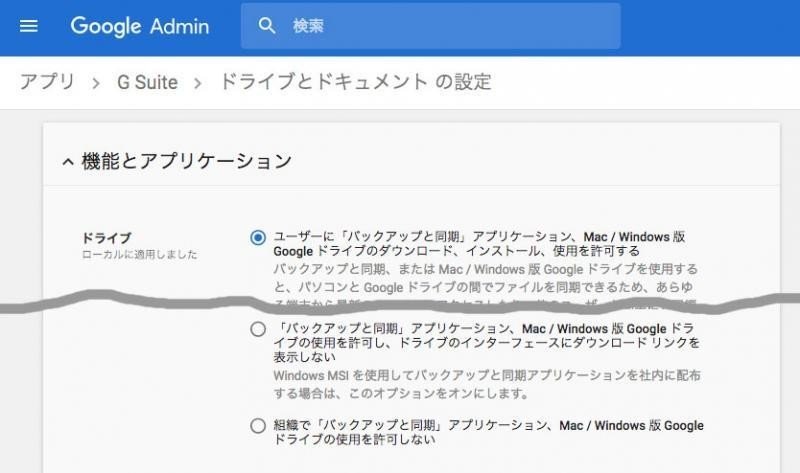Click the 機能とアプリケーション heading
800x473 pixels.
pos(186,161)
